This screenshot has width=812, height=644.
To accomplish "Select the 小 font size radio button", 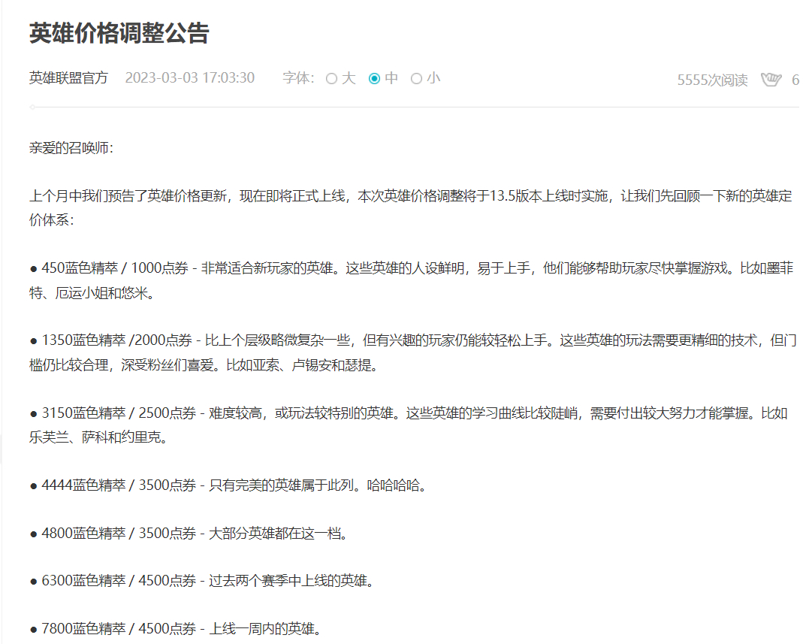I will (x=416, y=79).
